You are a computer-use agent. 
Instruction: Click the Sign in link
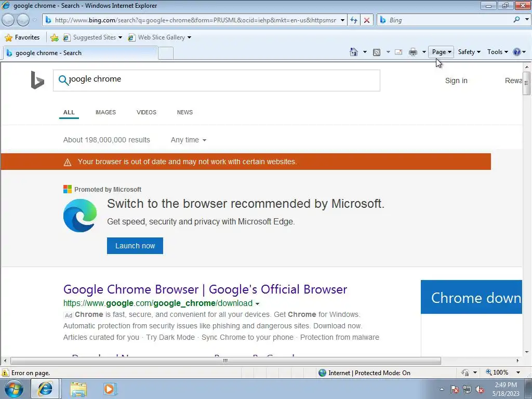[456, 81]
